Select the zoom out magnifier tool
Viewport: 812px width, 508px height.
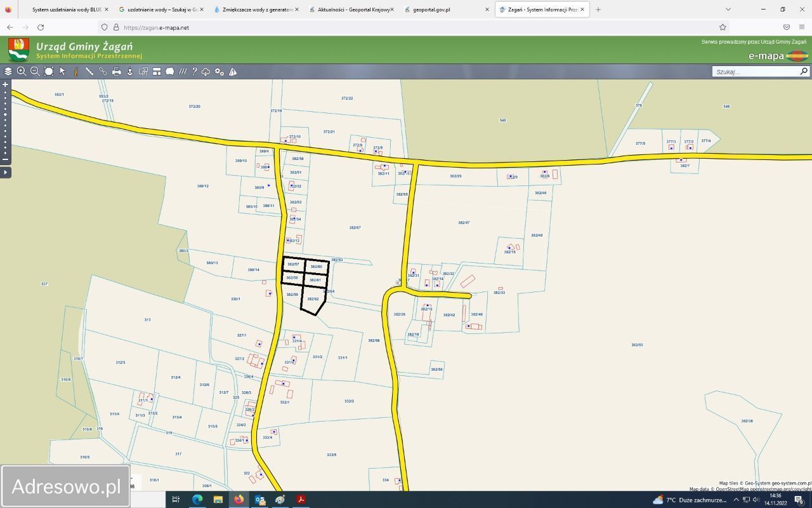[x=36, y=72]
